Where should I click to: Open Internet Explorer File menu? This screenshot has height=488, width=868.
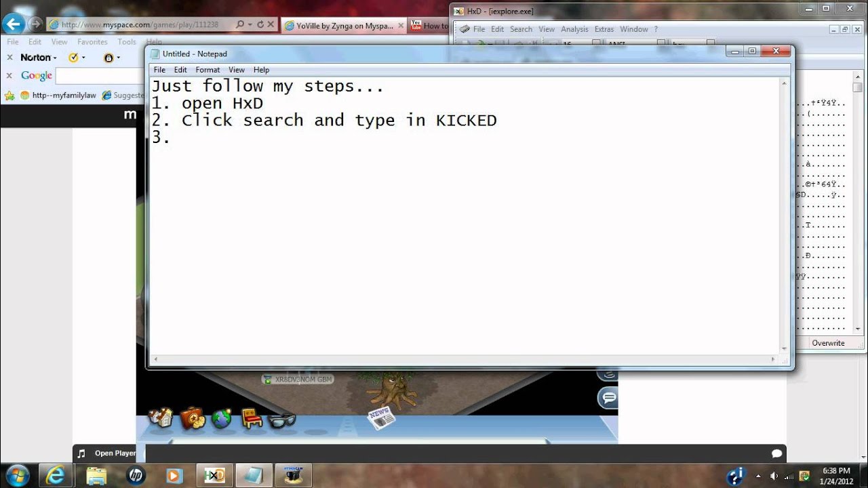13,42
